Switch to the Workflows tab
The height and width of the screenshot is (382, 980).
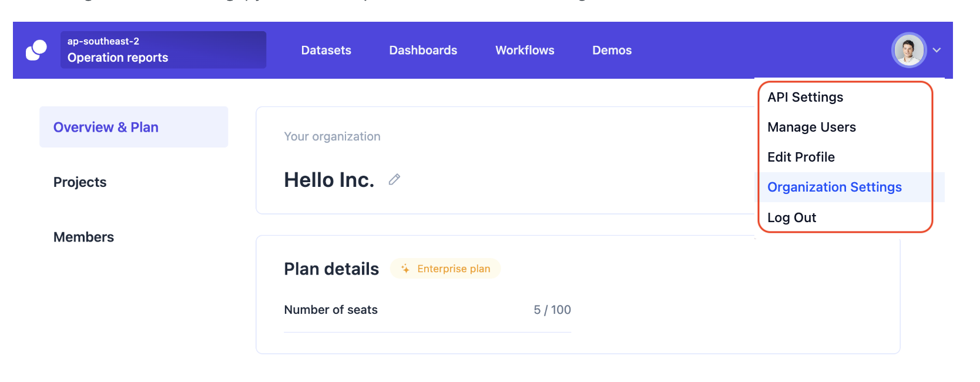click(x=525, y=51)
